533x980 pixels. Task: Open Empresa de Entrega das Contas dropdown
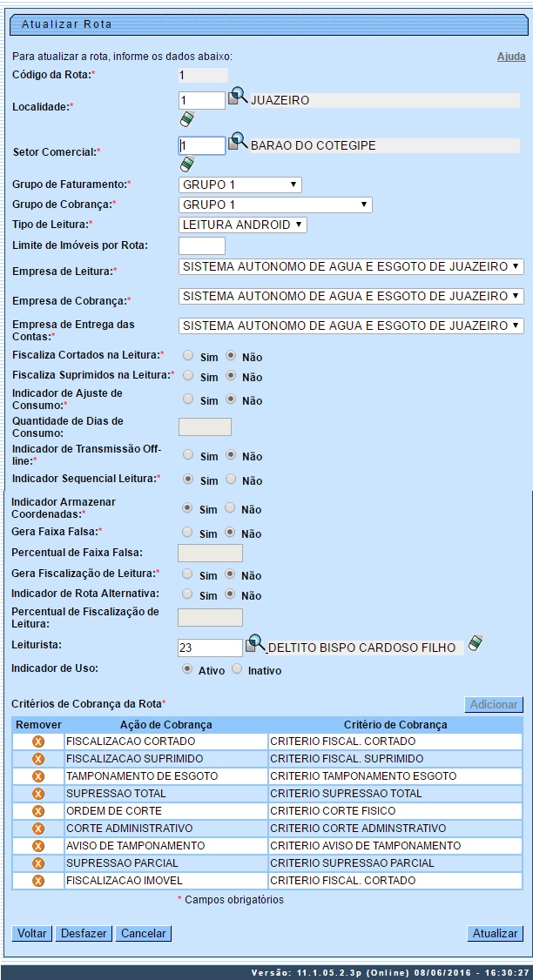tap(351, 326)
